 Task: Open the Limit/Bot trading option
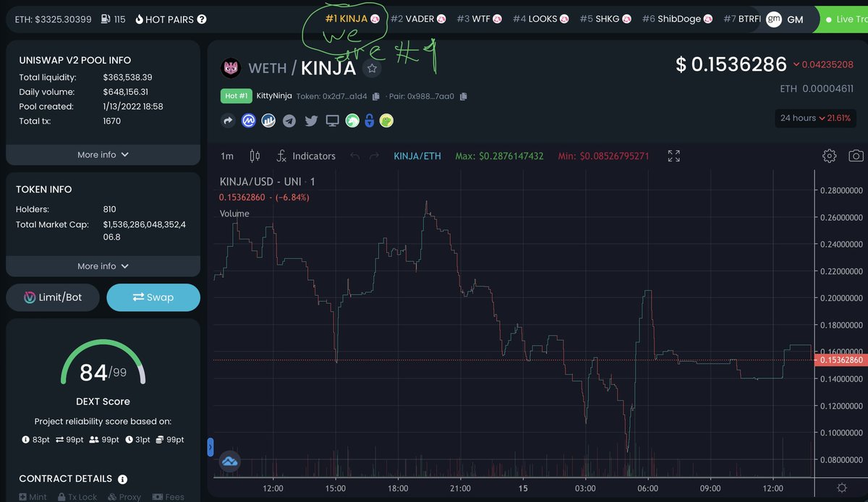(x=53, y=297)
